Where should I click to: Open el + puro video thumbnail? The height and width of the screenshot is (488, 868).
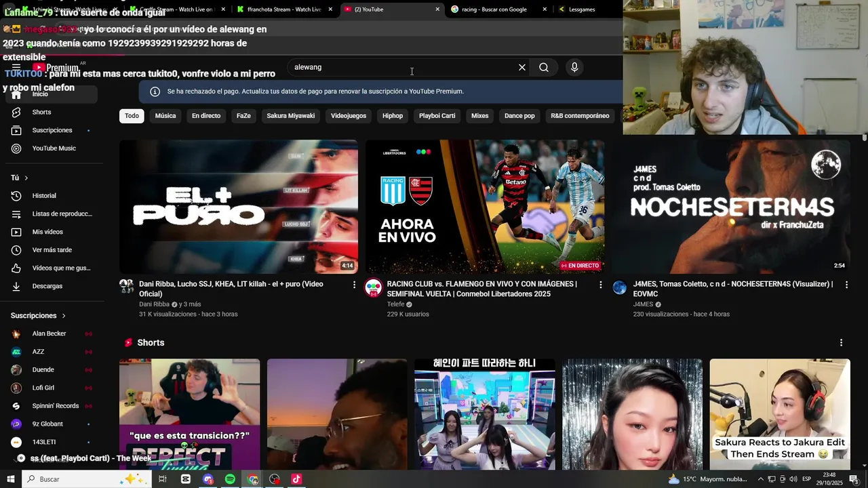click(x=239, y=207)
